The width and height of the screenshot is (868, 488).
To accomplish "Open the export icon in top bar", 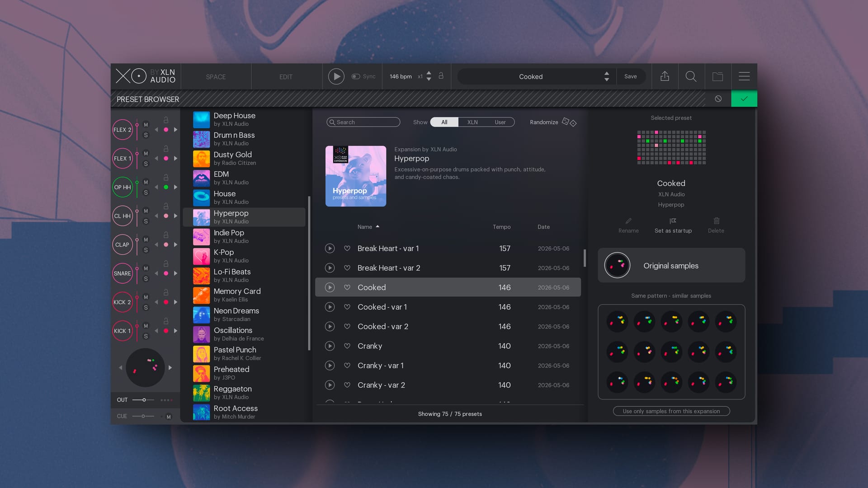I will pos(665,76).
